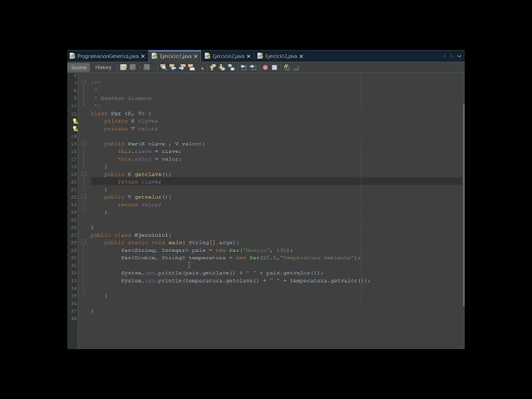532x399 pixels.
Task: Open the ProgramacionGenerica.java tab
Action: click(107, 57)
